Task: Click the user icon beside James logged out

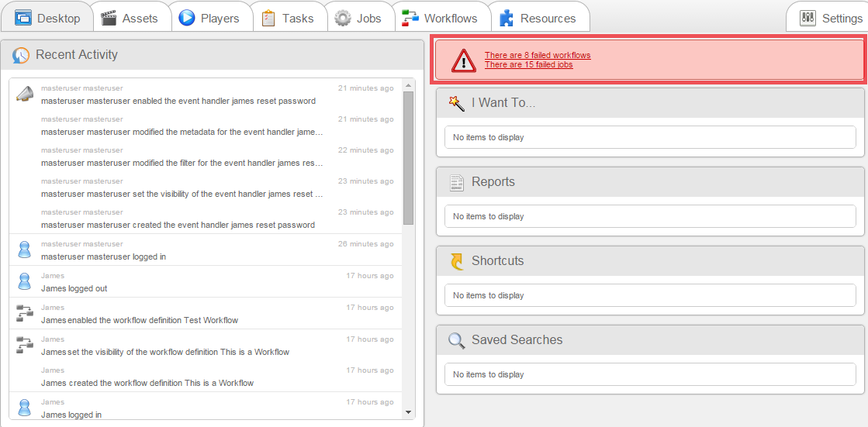Action: tap(25, 281)
